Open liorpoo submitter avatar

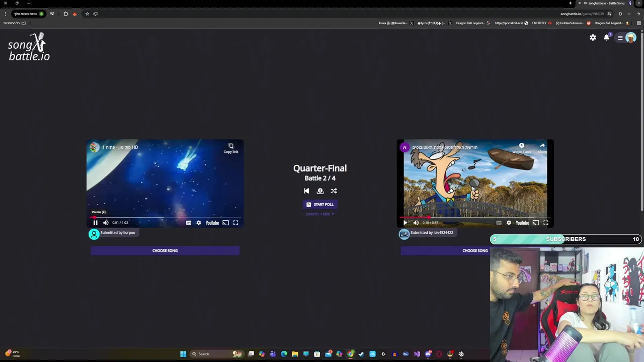tap(94, 234)
